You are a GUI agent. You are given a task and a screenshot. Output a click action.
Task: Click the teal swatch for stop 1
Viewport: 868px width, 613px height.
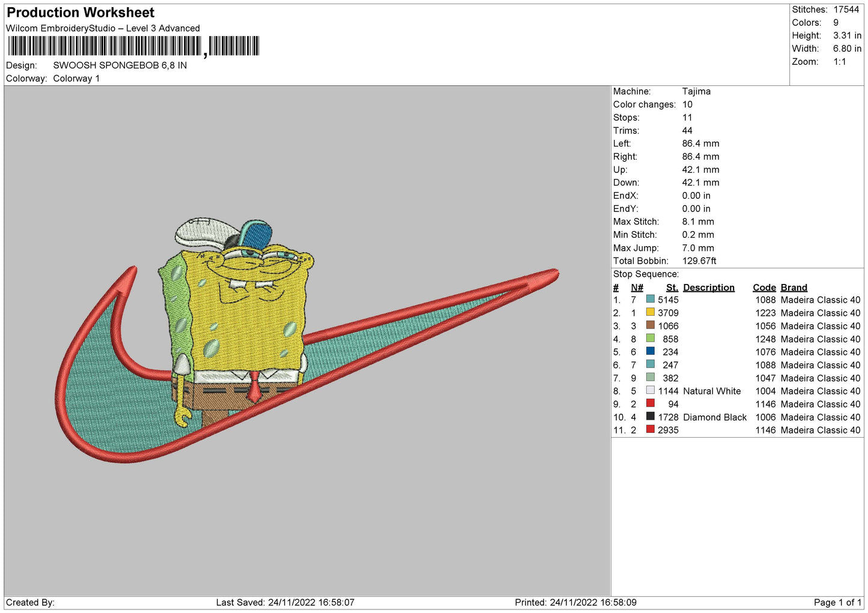[x=650, y=299]
